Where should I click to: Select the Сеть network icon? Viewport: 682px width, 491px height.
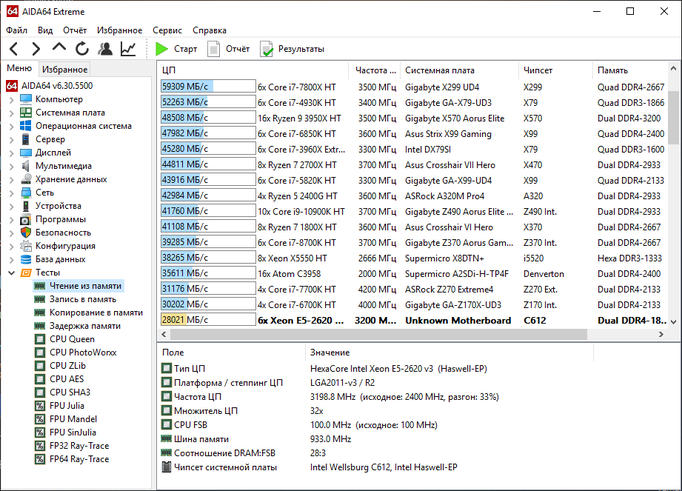point(26,193)
